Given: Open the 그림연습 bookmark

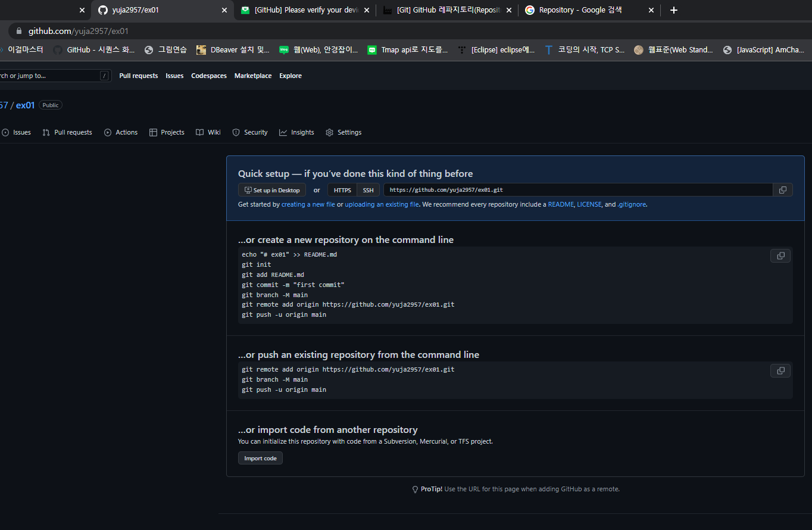Looking at the screenshot, I should click(x=165, y=50).
